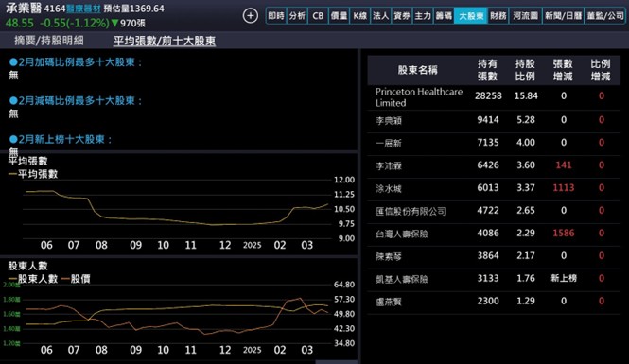
Task: Open the 河流圖 tab
Action: (525, 16)
